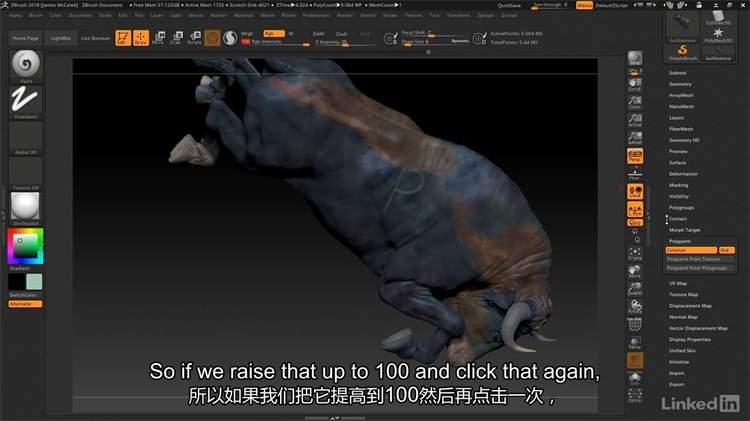Click the Xpose icon
The height and width of the screenshot is (421, 750).
pyautogui.click(x=635, y=396)
